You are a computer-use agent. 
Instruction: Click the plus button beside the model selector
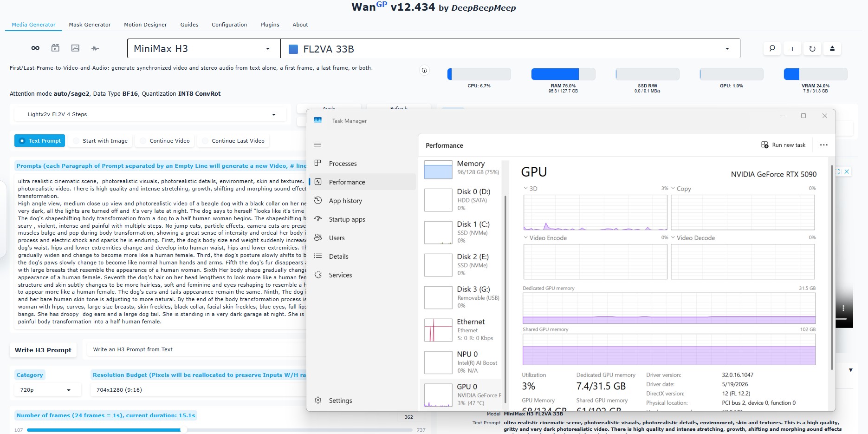792,48
